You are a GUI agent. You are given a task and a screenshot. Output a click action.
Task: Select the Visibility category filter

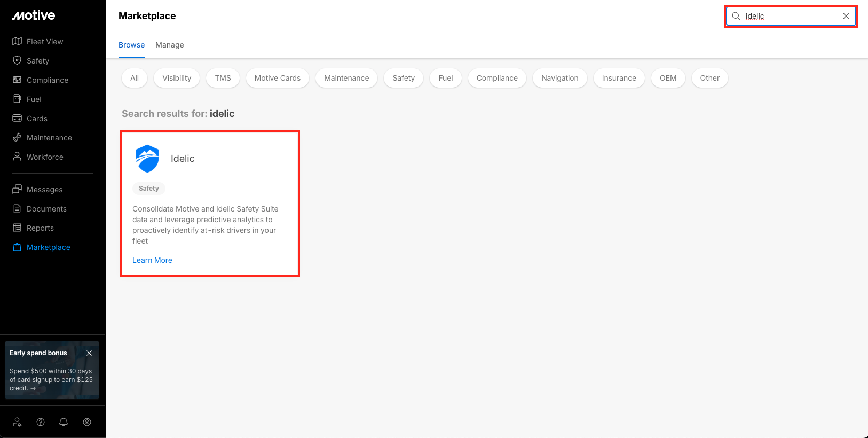click(177, 78)
